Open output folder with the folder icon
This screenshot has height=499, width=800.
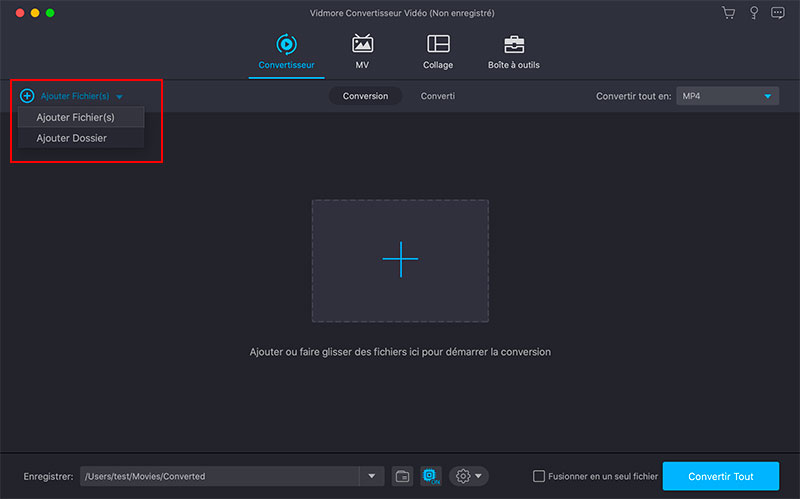pos(402,476)
